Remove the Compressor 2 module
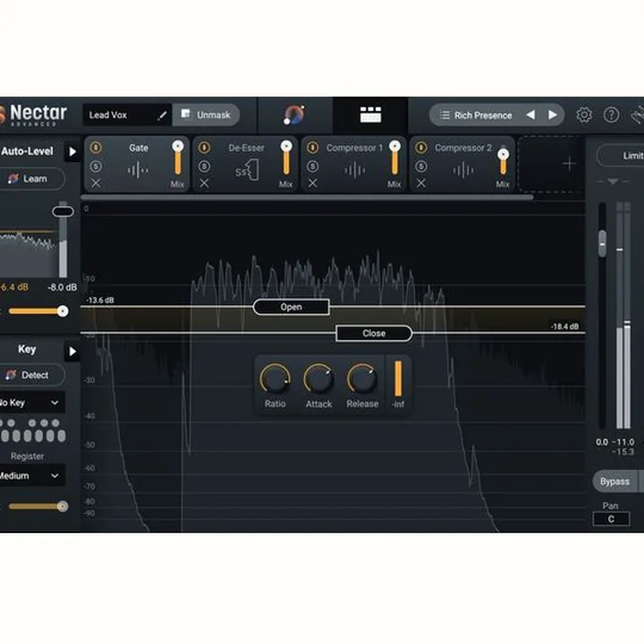This screenshot has height=644, width=644. pyautogui.click(x=421, y=183)
